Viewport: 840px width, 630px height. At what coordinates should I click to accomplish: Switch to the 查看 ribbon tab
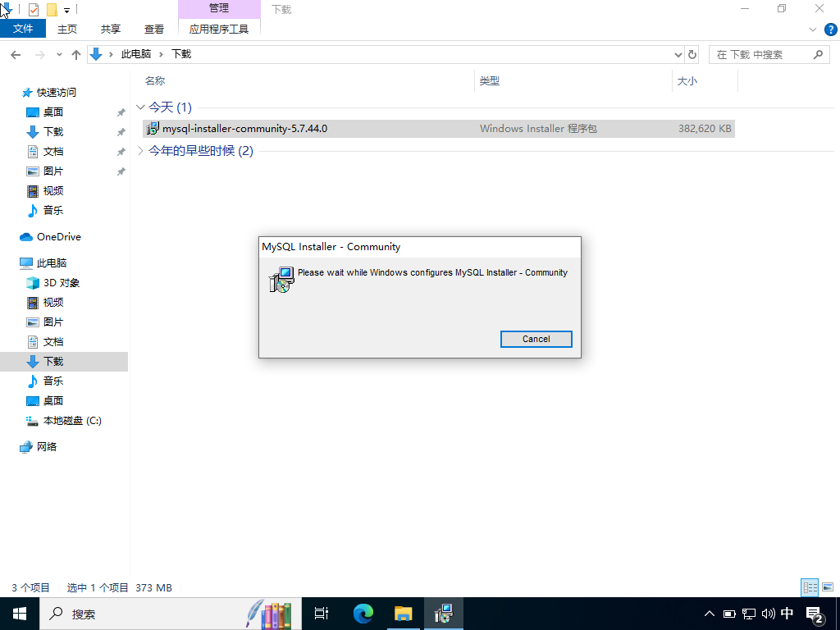point(154,29)
